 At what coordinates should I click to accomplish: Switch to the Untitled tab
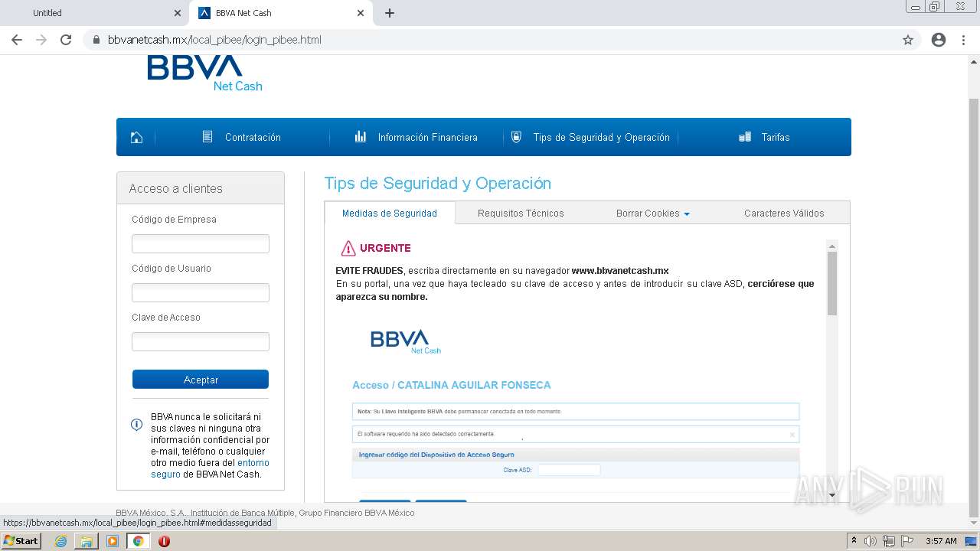tap(47, 13)
